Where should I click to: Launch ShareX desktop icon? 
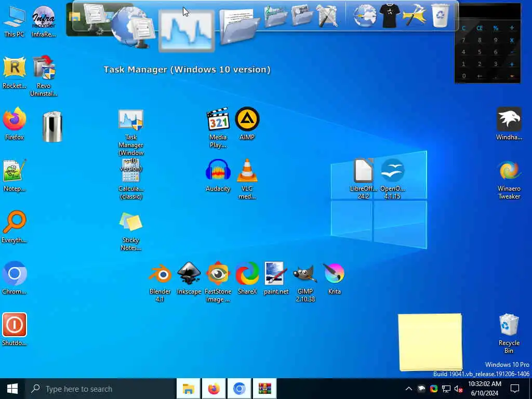[x=247, y=278]
